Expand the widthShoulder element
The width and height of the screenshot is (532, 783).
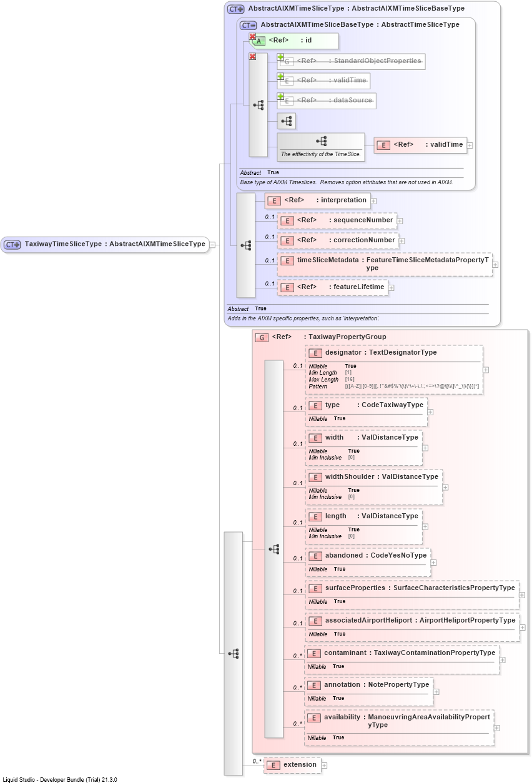pos(445,487)
